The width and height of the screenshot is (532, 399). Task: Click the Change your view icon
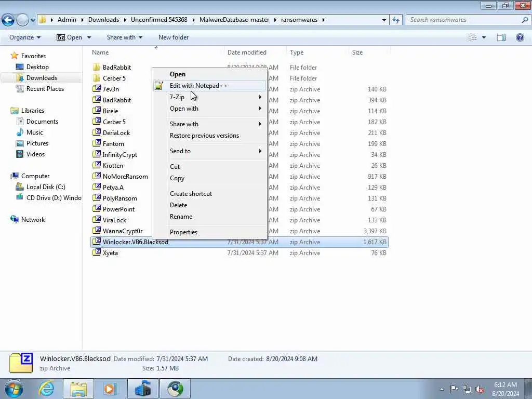[x=473, y=37]
